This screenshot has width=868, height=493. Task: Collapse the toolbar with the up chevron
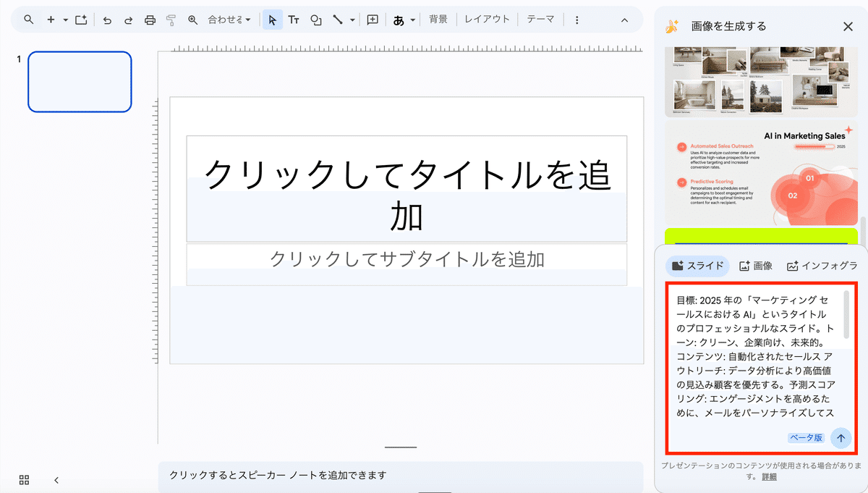pos(625,20)
